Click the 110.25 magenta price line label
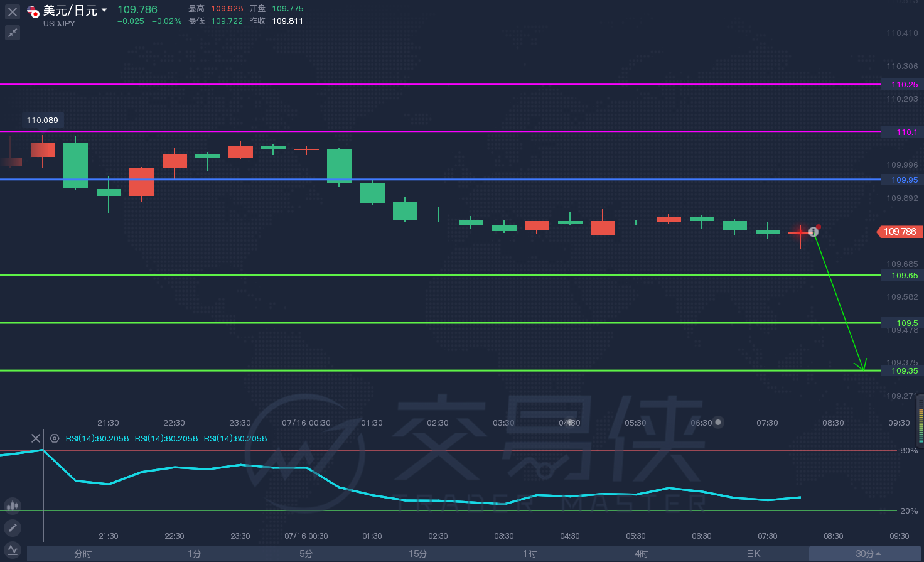This screenshot has width=924, height=562. [904, 84]
